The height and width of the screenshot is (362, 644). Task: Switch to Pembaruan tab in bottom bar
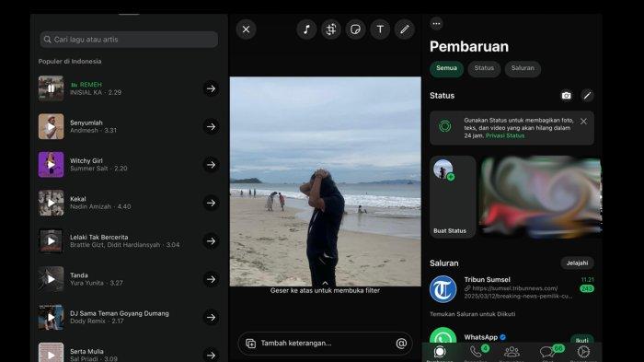(x=440, y=354)
